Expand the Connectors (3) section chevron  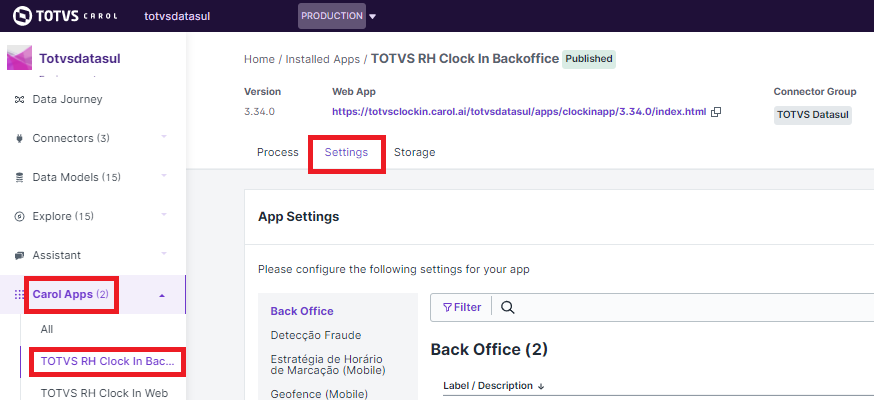164,137
